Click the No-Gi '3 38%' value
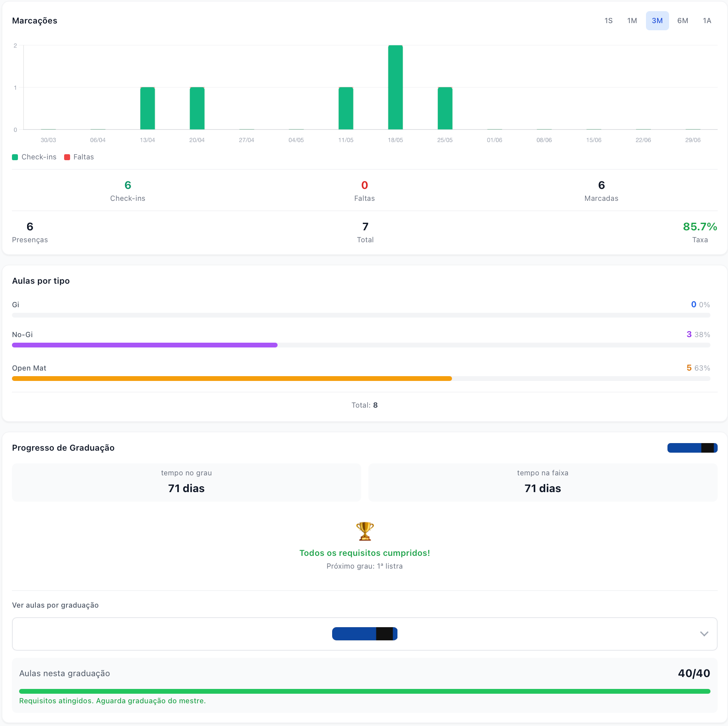This screenshot has height=726, width=728. (x=698, y=334)
